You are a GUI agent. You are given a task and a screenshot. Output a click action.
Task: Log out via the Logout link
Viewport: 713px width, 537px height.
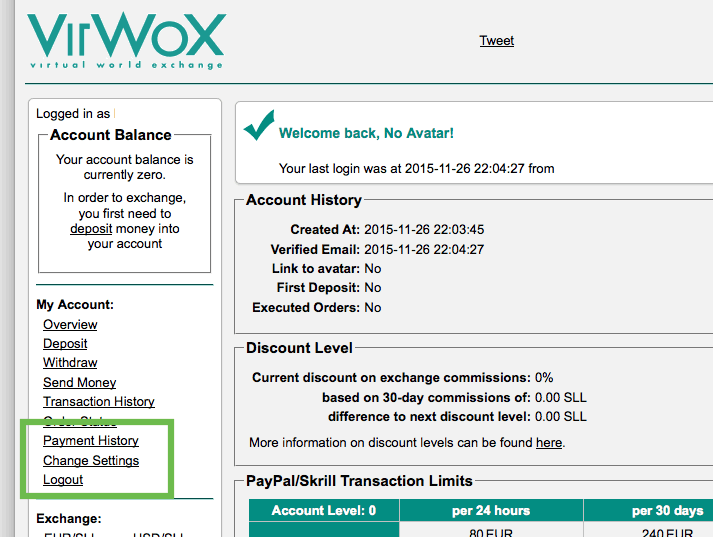pos(63,479)
